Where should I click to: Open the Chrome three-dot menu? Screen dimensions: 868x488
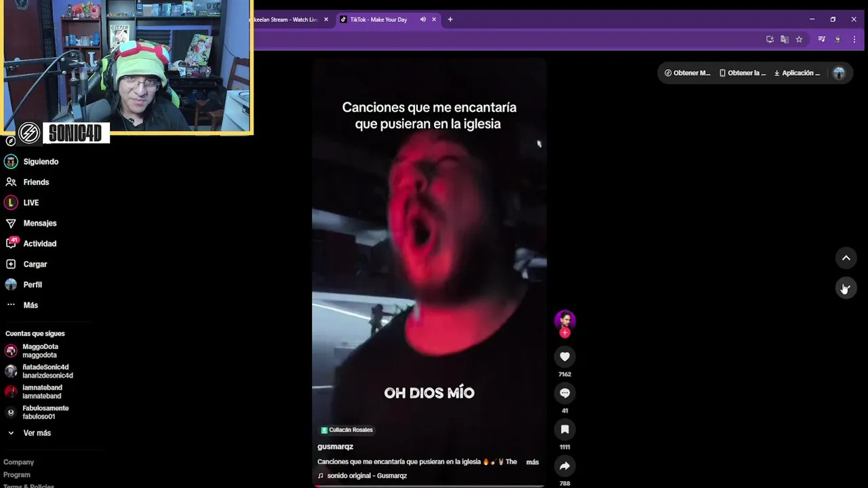point(854,39)
